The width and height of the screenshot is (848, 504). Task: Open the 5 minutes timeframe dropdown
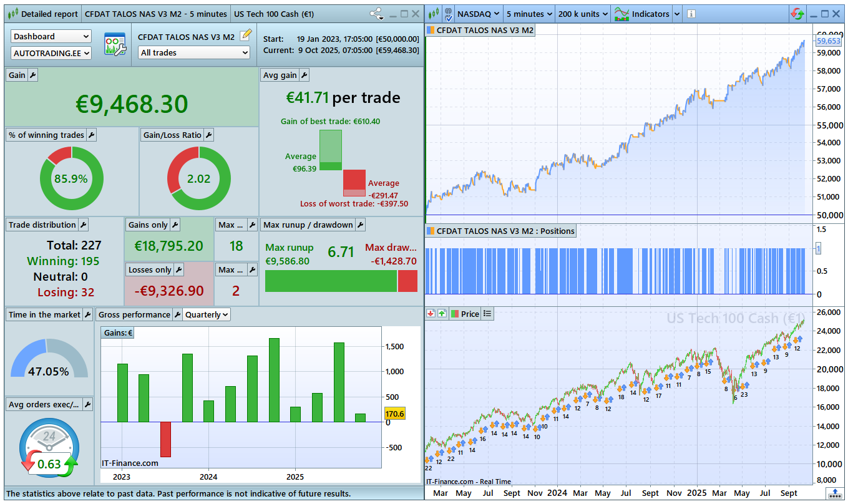pyautogui.click(x=528, y=14)
